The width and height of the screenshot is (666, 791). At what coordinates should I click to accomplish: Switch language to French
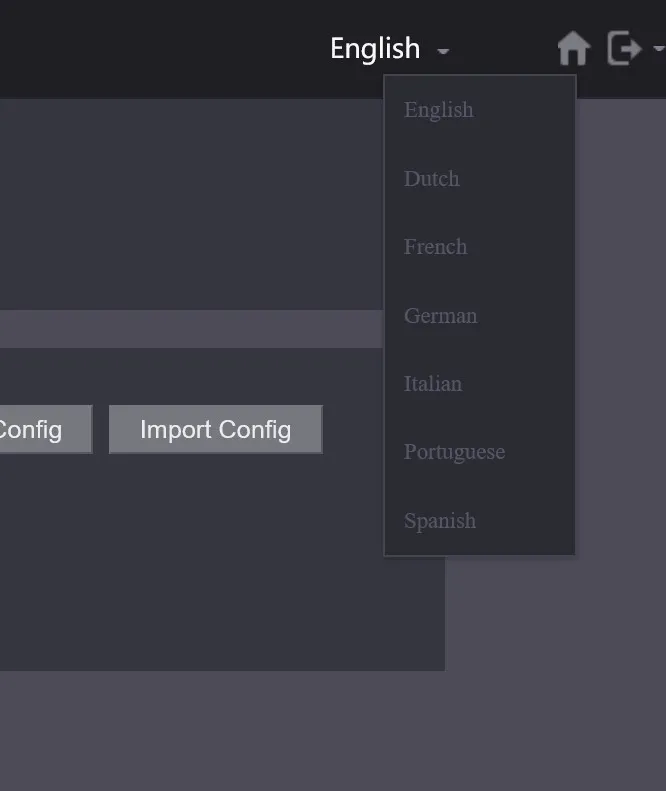pos(435,247)
